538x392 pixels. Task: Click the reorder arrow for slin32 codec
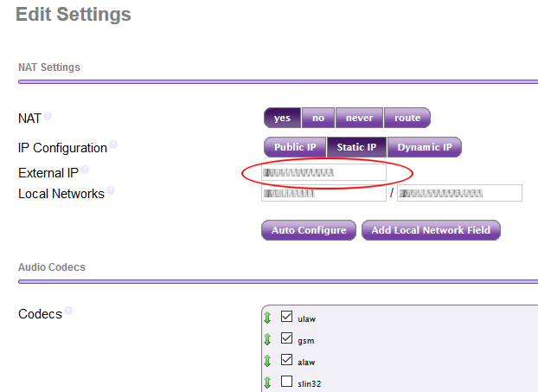[x=268, y=382]
